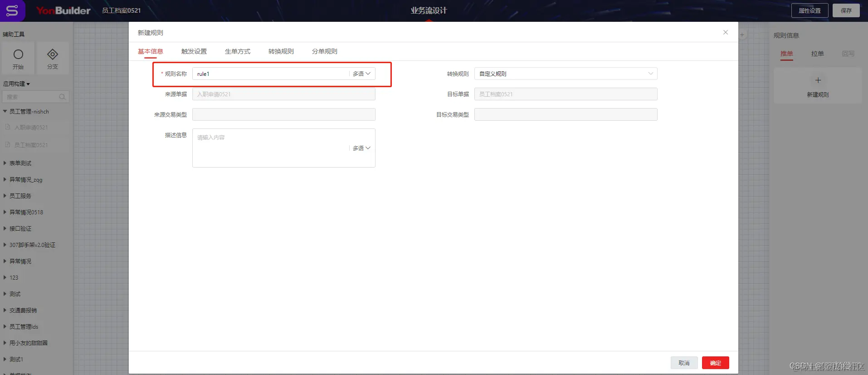Select the 分支 diamond node tool

(53, 58)
